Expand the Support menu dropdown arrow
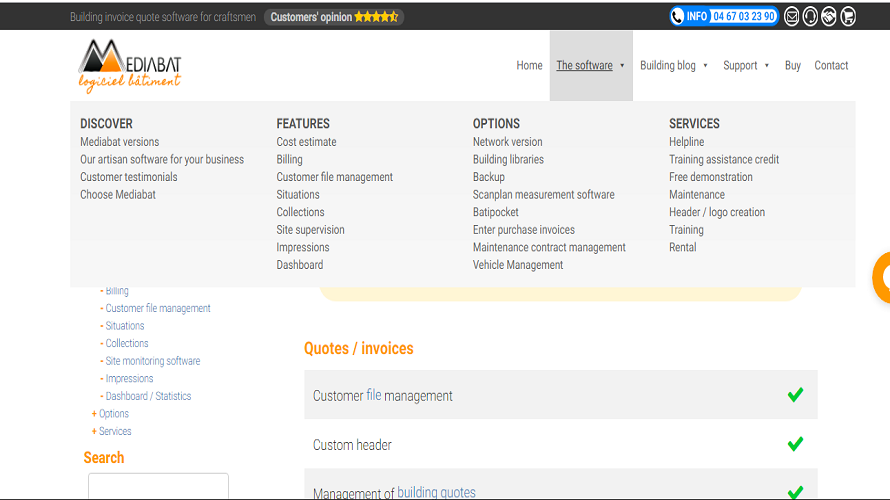 tap(767, 66)
